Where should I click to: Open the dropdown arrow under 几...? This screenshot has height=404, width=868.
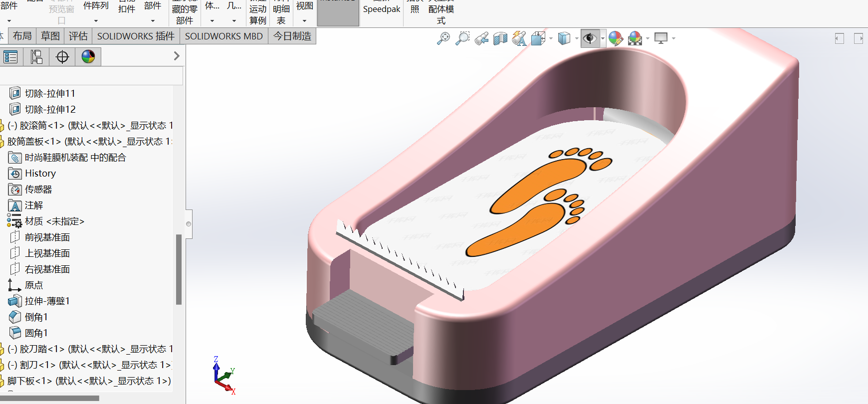click(x=234, y=21)
